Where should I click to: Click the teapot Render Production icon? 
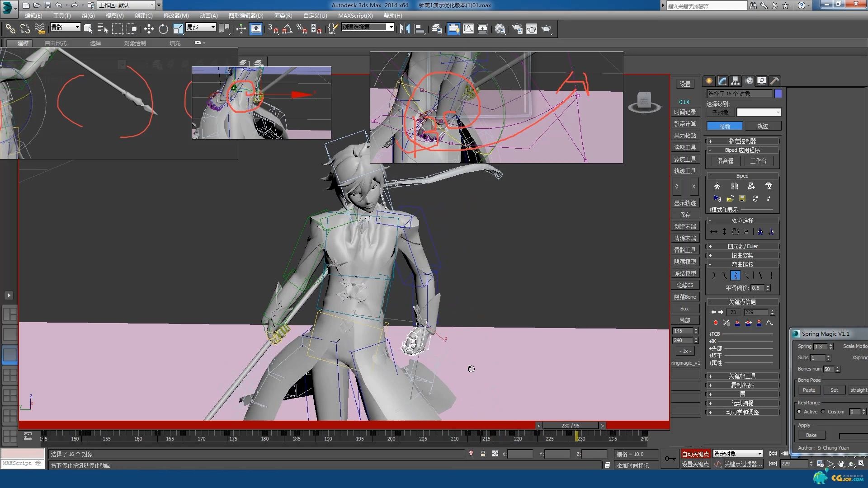pos(546,29)
